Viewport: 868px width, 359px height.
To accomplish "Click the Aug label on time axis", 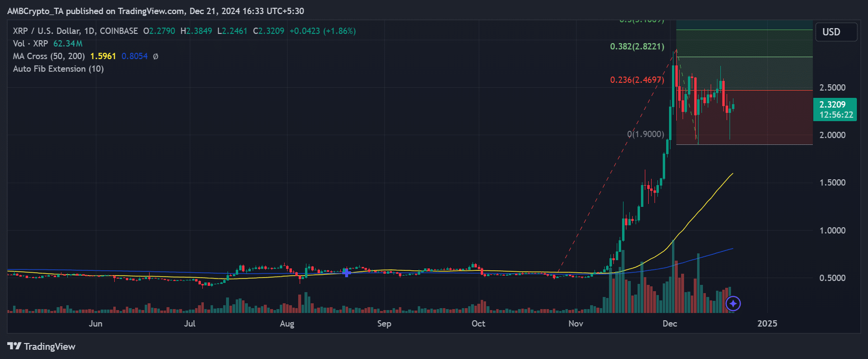I will [287, 324].
